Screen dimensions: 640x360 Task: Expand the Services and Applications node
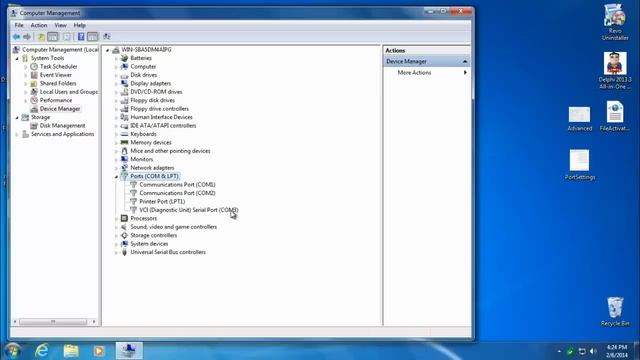pos(17,134)
